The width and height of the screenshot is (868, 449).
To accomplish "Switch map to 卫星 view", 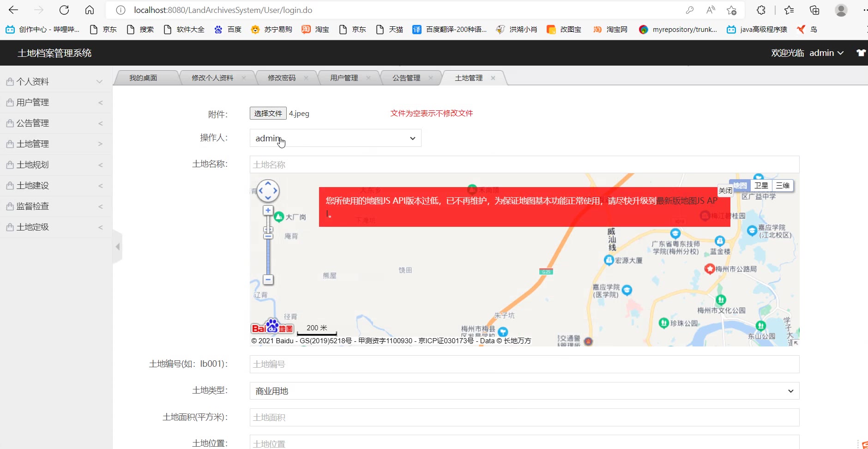I will pyautogui.click(x=761, y=185).
